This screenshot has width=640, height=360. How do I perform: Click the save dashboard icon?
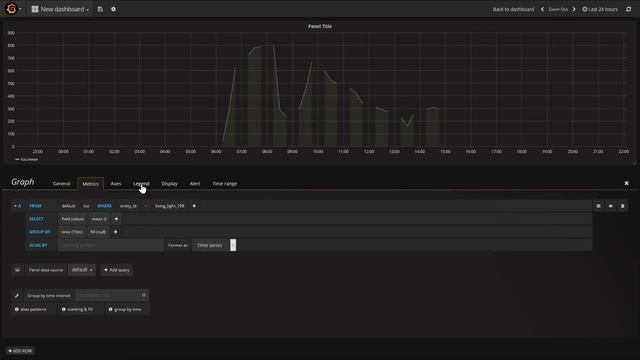[100, 9]
